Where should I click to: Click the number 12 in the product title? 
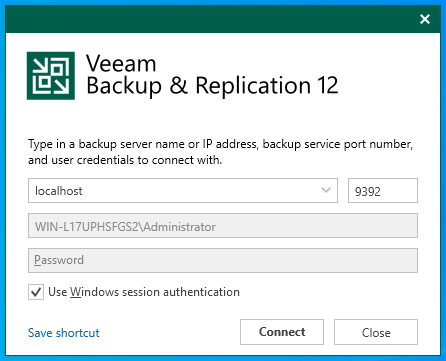coord(328,85)
